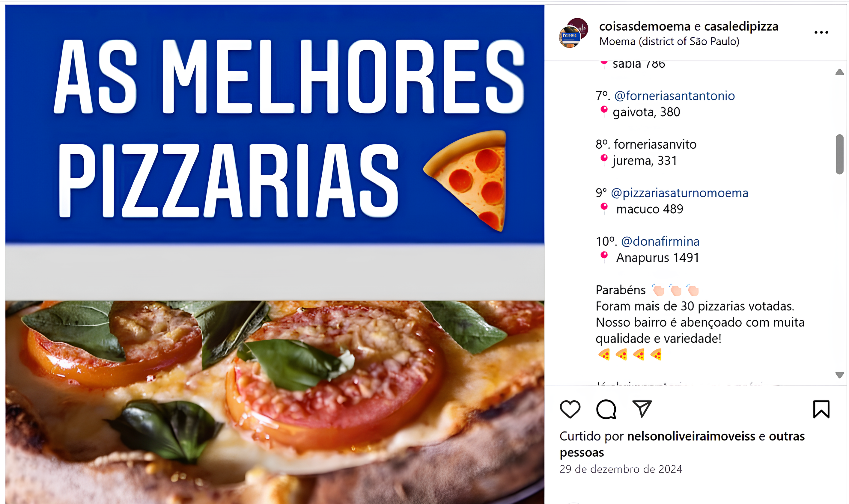Open comments with the speech bubble icon
This screenshot has height=504, width=849.
(606, 409)
